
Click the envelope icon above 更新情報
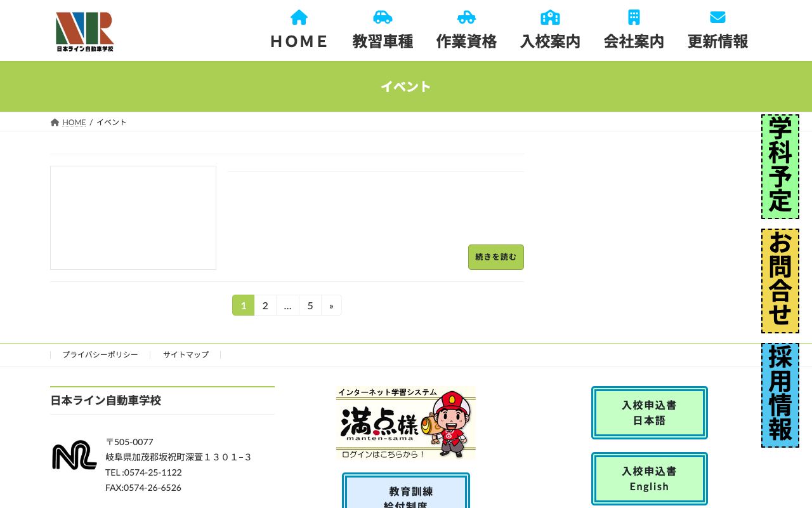(717, 17)
